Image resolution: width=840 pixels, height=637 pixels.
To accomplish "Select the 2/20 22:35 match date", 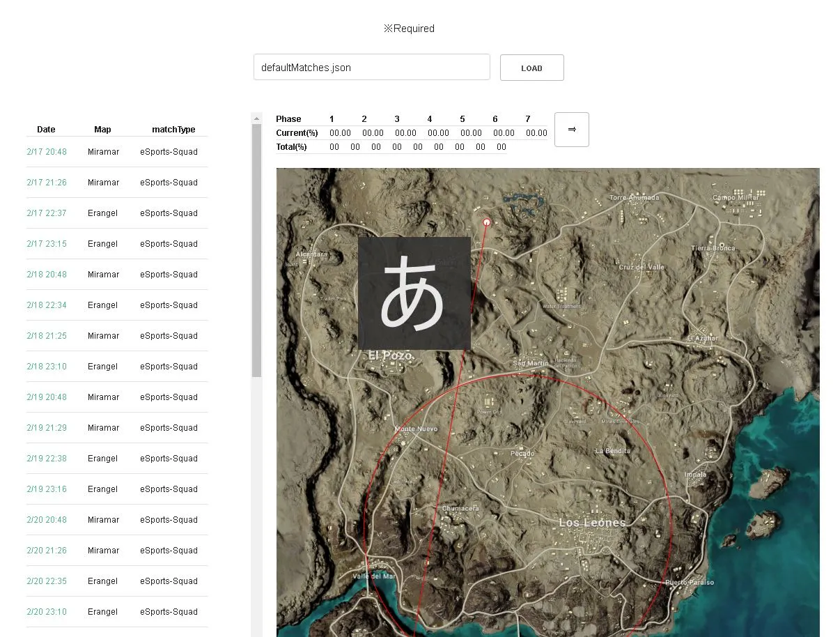I will [x=47, y=581].
